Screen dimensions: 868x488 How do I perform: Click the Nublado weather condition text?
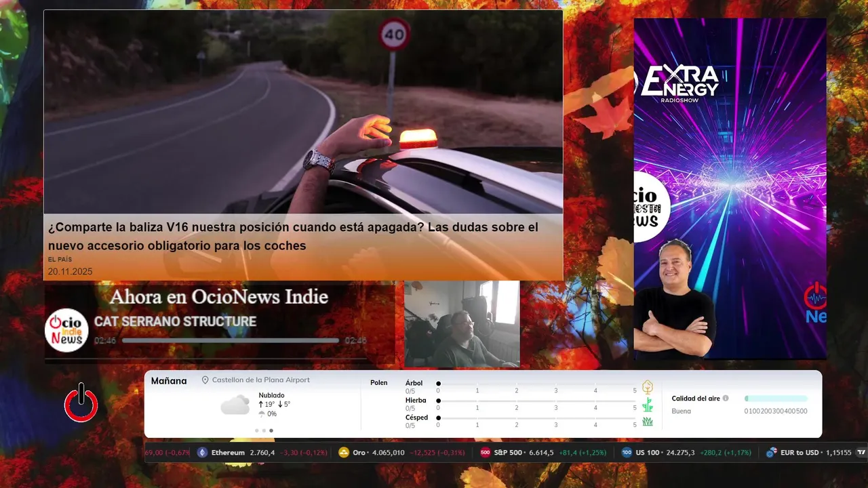271,395
